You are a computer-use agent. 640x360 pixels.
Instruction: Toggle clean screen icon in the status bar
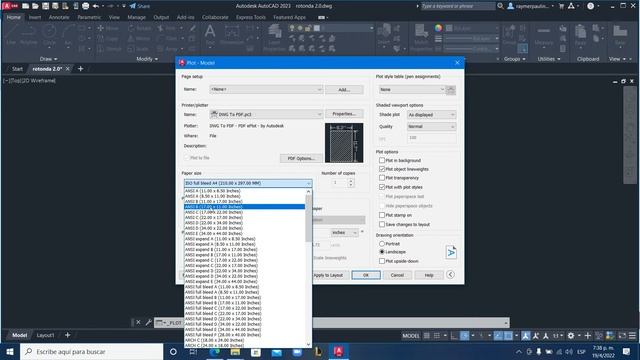coord(622,336)
